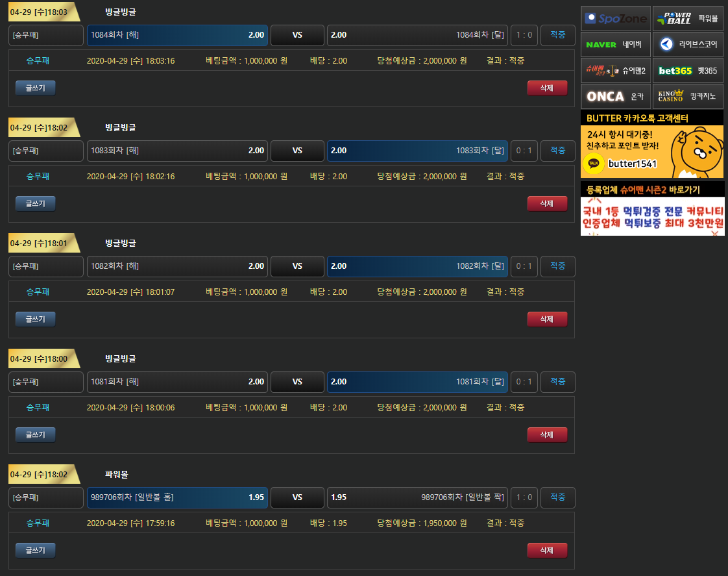Viewport: 728px width, 576px height.
Task: Open the King Casino 킹카지노 link
Action: point(688,96)
